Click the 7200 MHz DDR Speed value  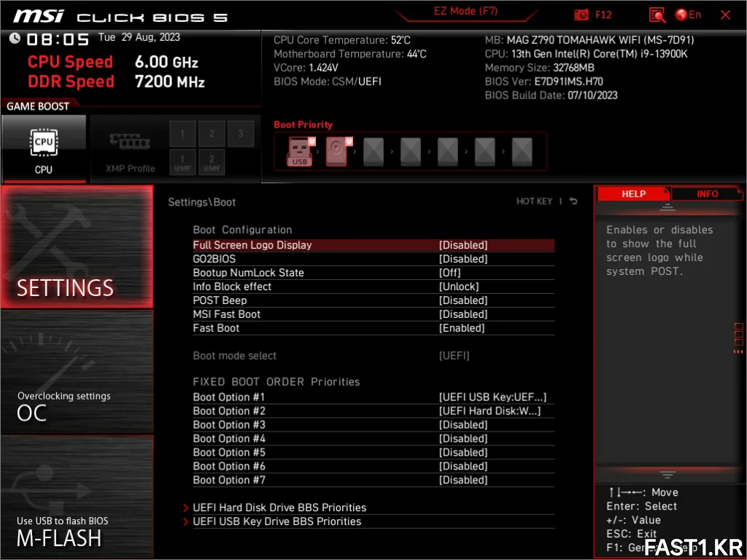pyautogui.click(x=169, y=82)
